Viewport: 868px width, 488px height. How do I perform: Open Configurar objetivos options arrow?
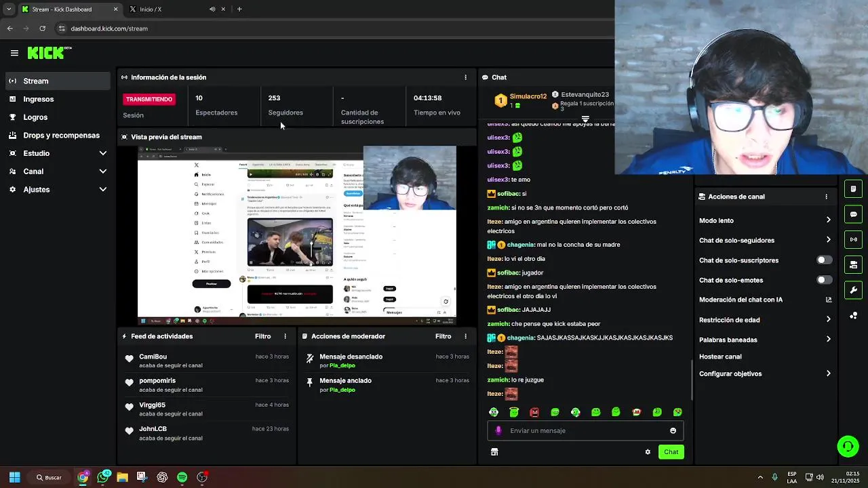point(828,373)
